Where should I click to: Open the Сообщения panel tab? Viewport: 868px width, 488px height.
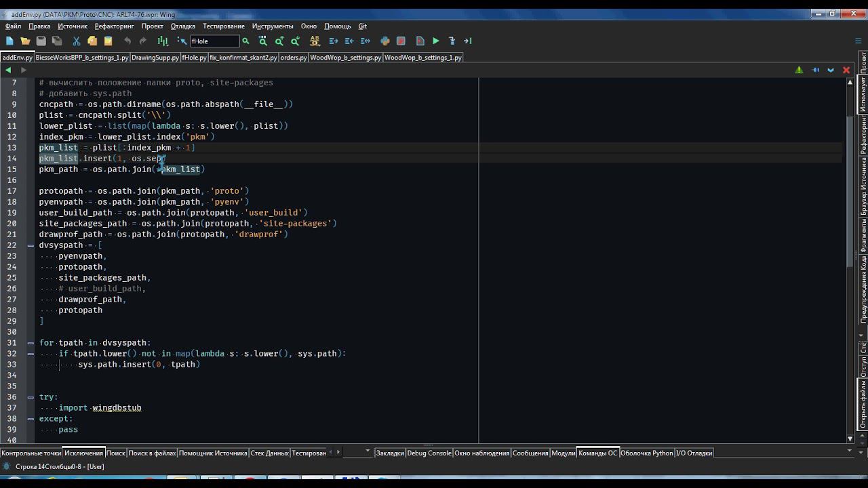click(x=530, y=453)
